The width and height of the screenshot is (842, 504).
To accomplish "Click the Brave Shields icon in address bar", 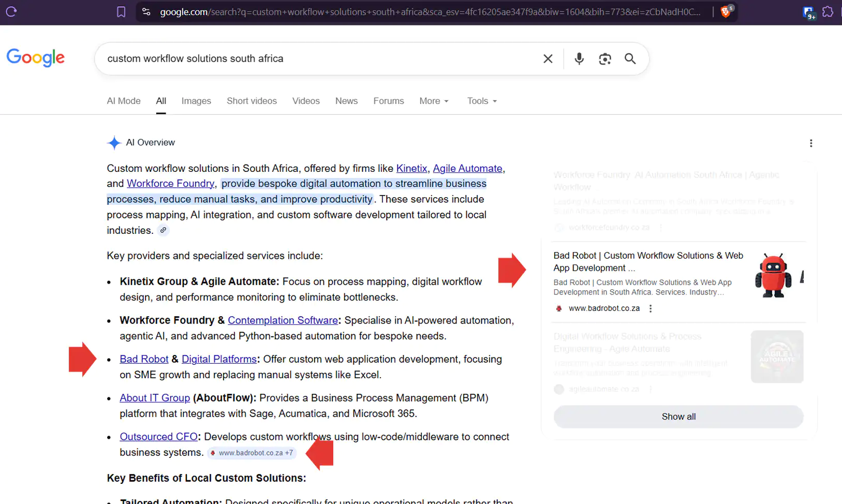I will tap(726, 11).
